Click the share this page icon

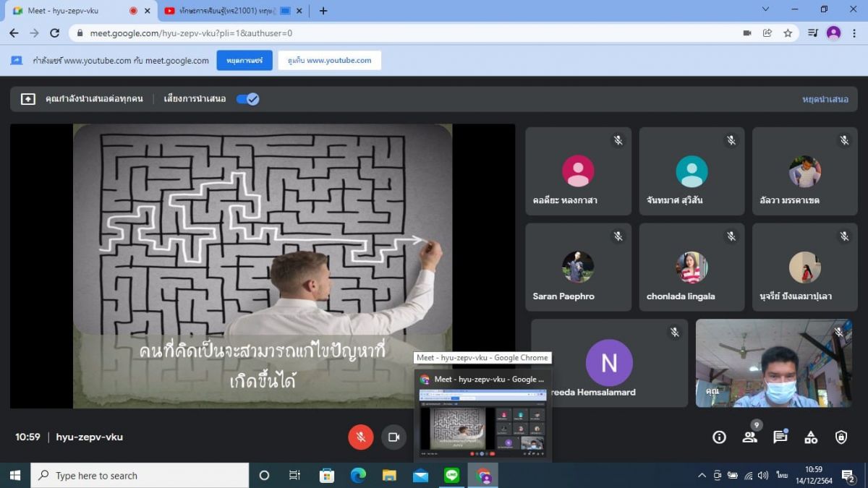(x=767, y=33)
